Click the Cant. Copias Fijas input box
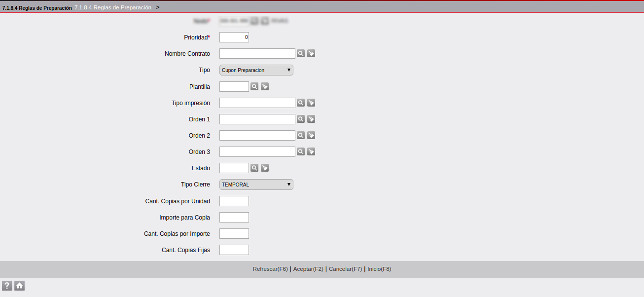644x297 pixels. [x=234, y=250]
